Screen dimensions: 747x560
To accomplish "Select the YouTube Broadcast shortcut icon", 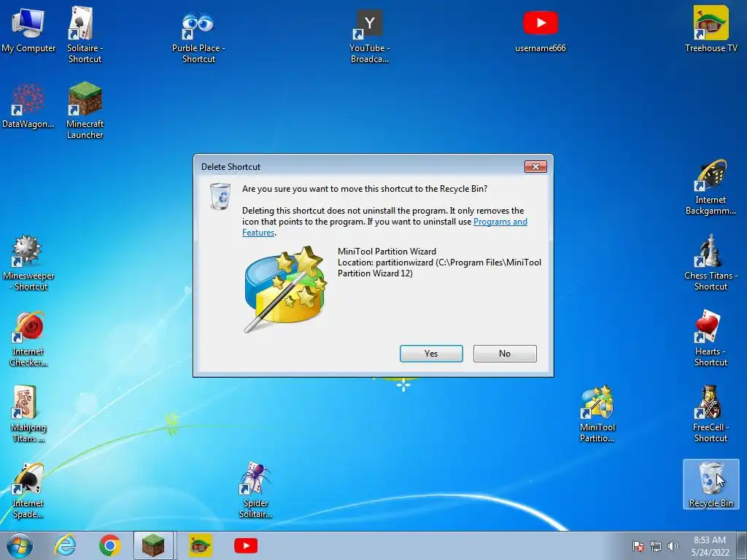I will 369,36.
